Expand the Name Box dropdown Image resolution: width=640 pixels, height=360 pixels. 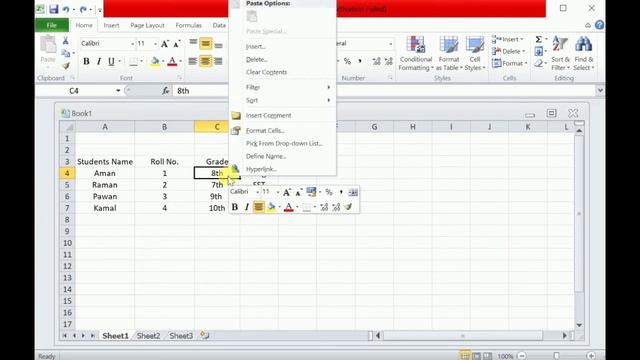coord(118,91)
